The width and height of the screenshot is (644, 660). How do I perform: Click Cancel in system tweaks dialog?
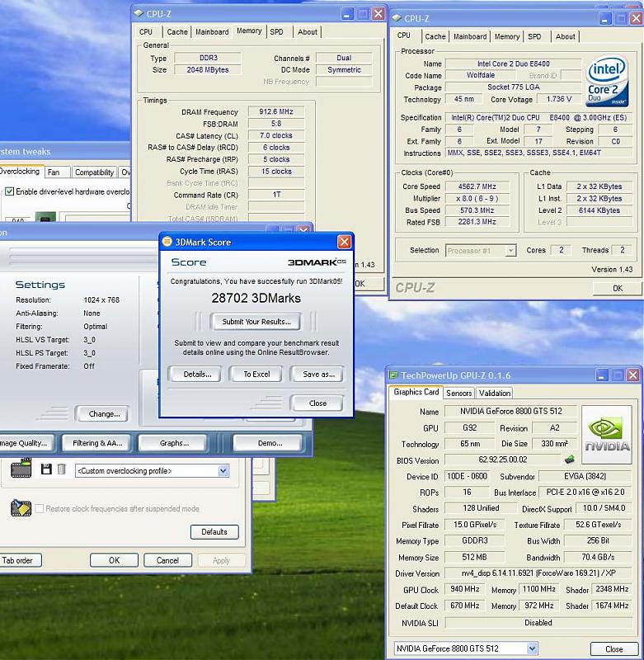168,560
